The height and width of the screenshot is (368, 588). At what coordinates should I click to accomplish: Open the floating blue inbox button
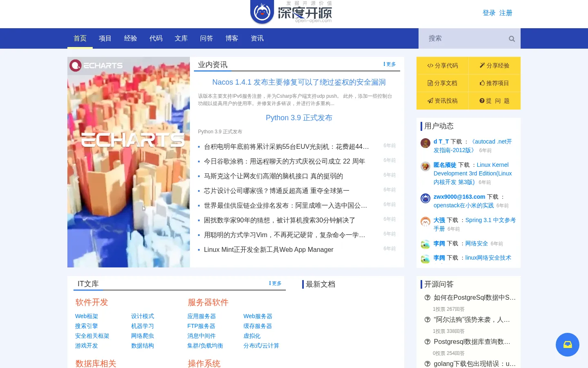(568, 345)
